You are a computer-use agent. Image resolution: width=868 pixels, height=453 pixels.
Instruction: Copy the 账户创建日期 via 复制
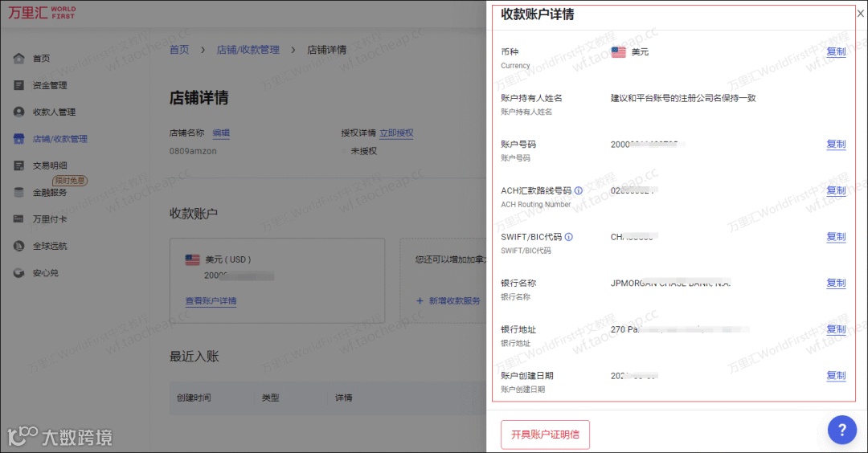(836, 375)
